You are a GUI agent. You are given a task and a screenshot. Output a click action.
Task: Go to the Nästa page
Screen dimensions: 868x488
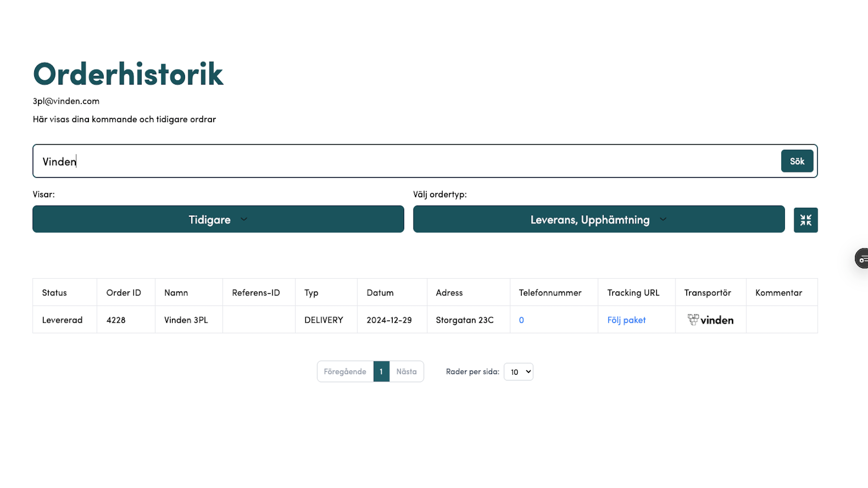click(x=406, y=371)
